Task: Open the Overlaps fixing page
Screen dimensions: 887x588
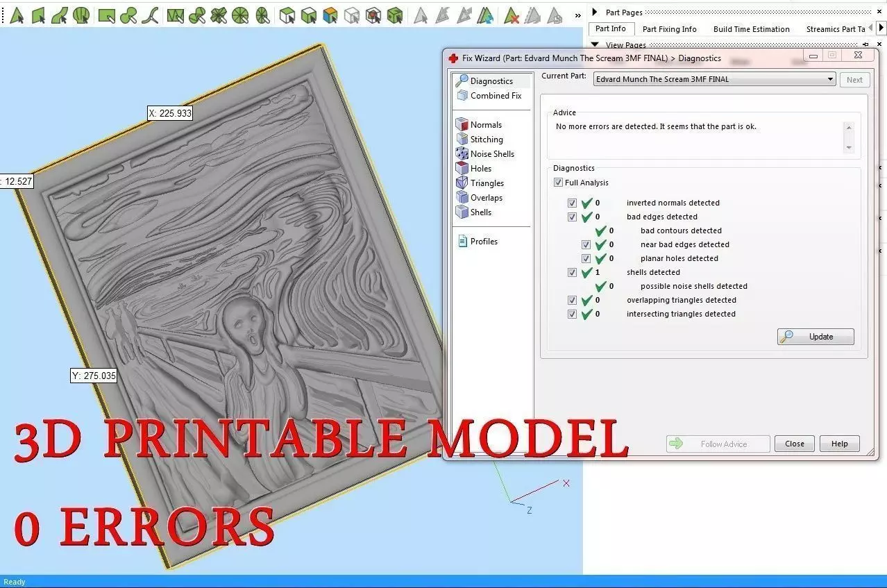Action: (480, 198)
